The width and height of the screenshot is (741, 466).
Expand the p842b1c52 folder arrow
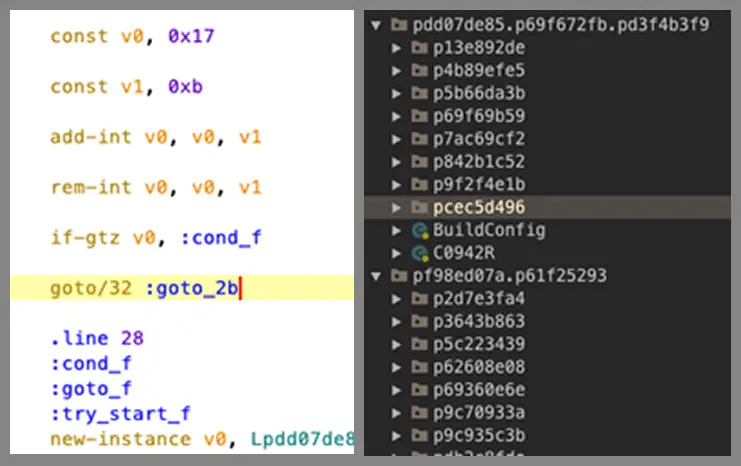396,162
